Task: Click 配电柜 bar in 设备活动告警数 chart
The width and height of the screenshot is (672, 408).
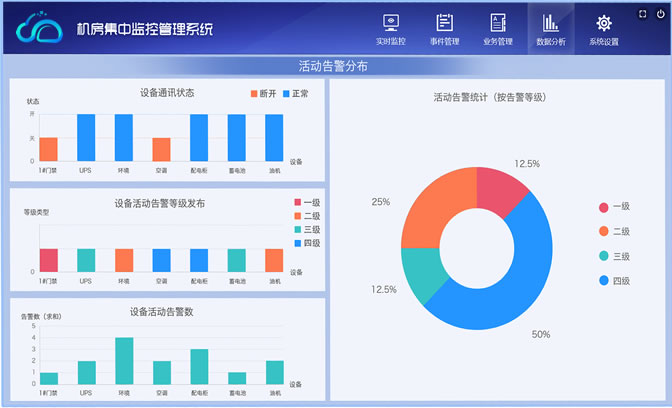Action: point(199,366)
